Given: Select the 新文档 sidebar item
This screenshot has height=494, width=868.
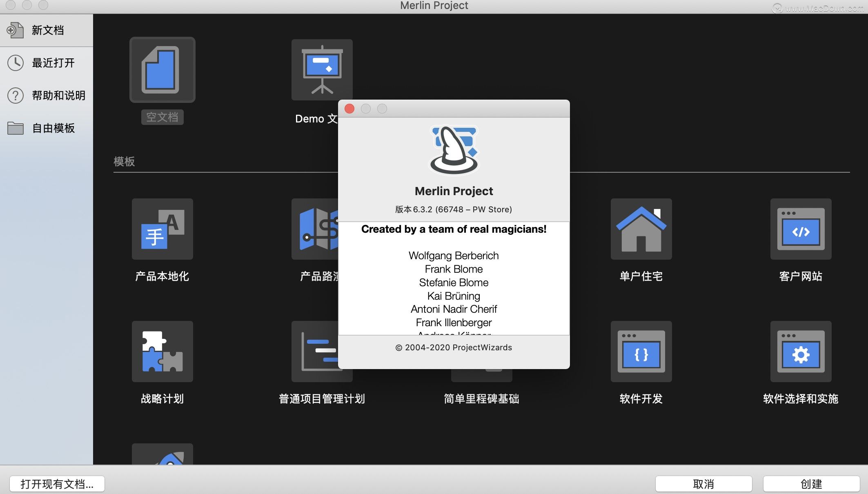Looking at the screenshot, I should click(x=47, y=30).
